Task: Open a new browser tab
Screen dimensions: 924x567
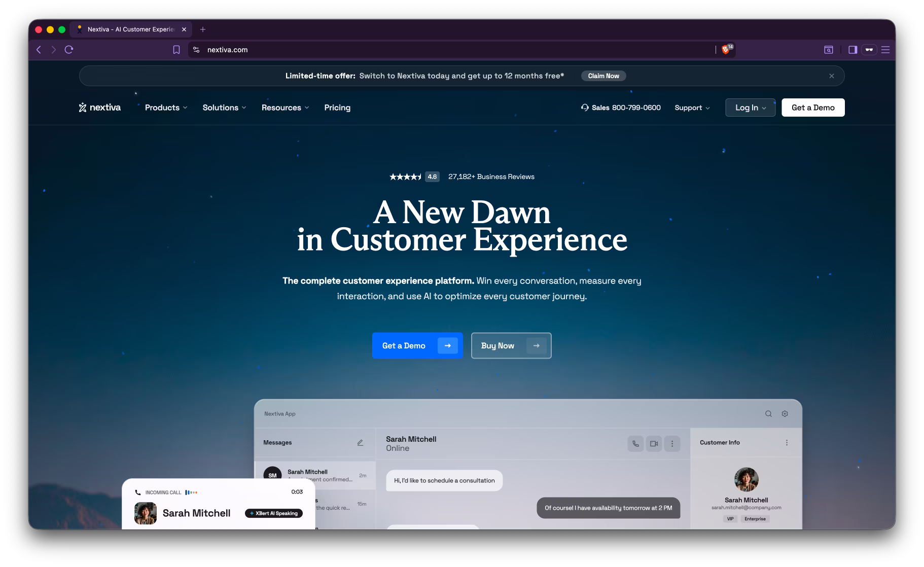Action: click(203, 29)
